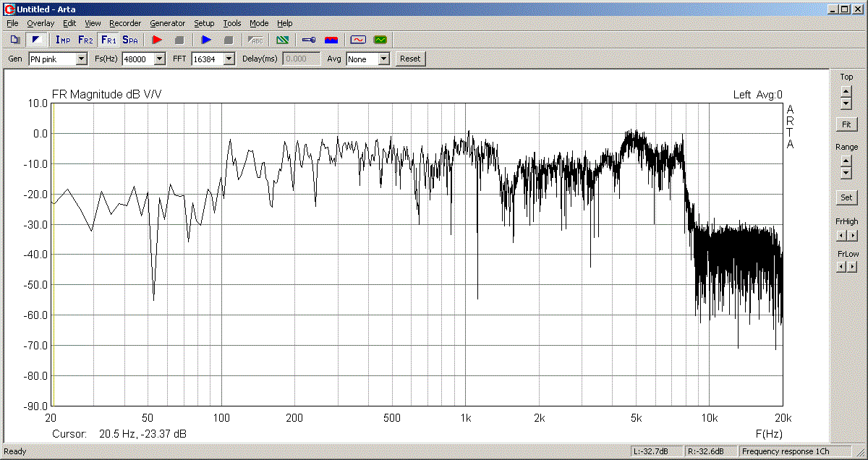Click the FrLow right arrow
This screenshot has height=460, width=868.
(x=852, y=267)
